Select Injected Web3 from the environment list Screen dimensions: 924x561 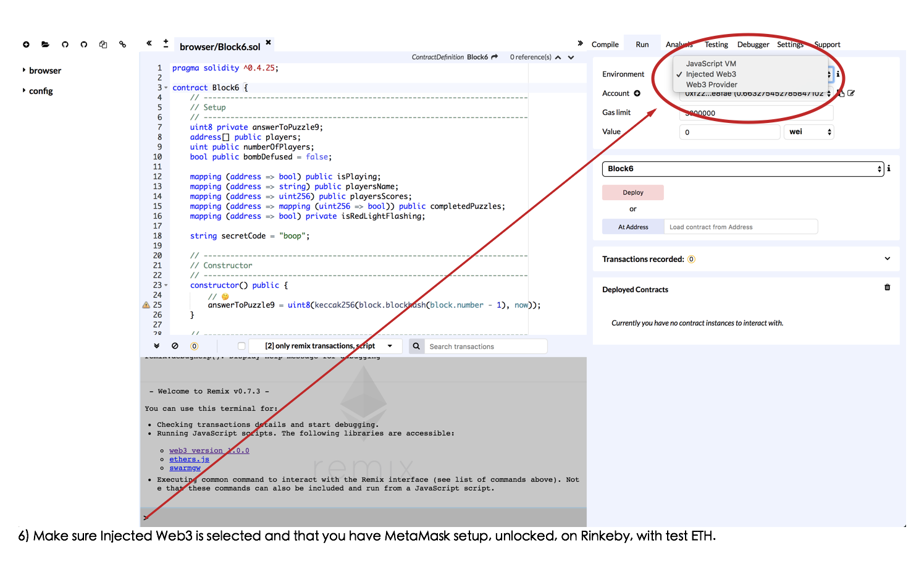coord(711,74)
